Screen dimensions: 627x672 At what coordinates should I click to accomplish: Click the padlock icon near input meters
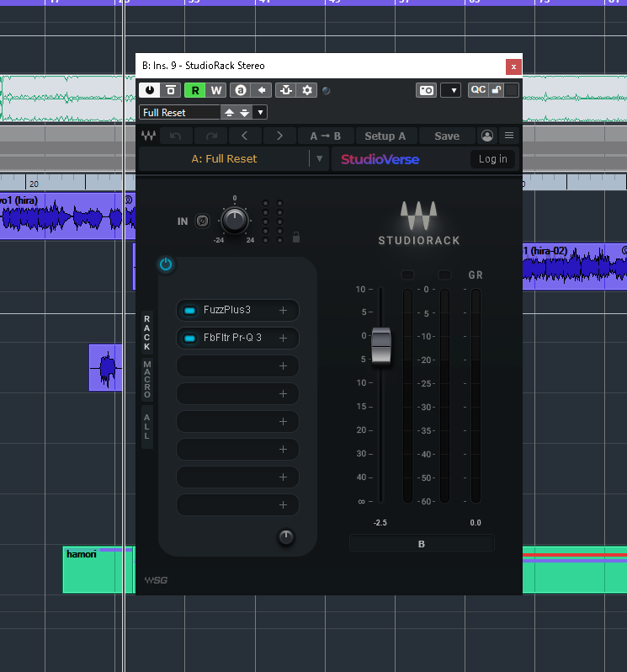296,237
